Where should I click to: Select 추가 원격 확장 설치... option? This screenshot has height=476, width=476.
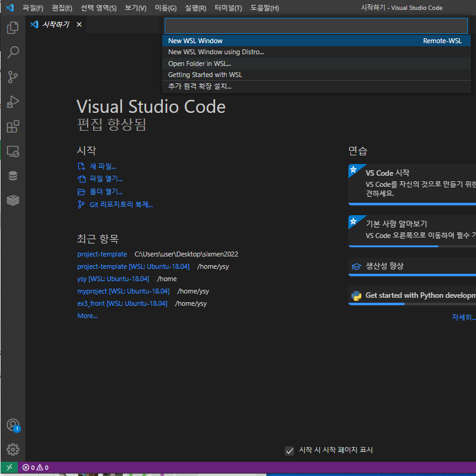click(x=316, y=86)
